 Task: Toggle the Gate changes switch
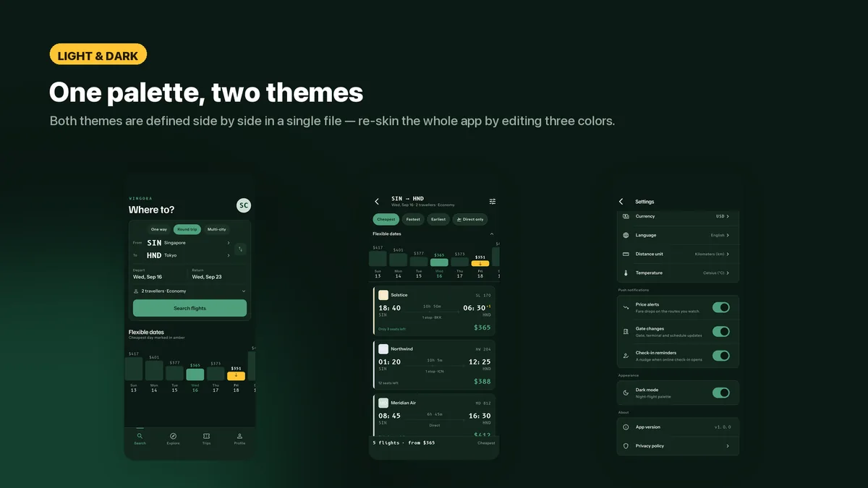coord(720,331)
